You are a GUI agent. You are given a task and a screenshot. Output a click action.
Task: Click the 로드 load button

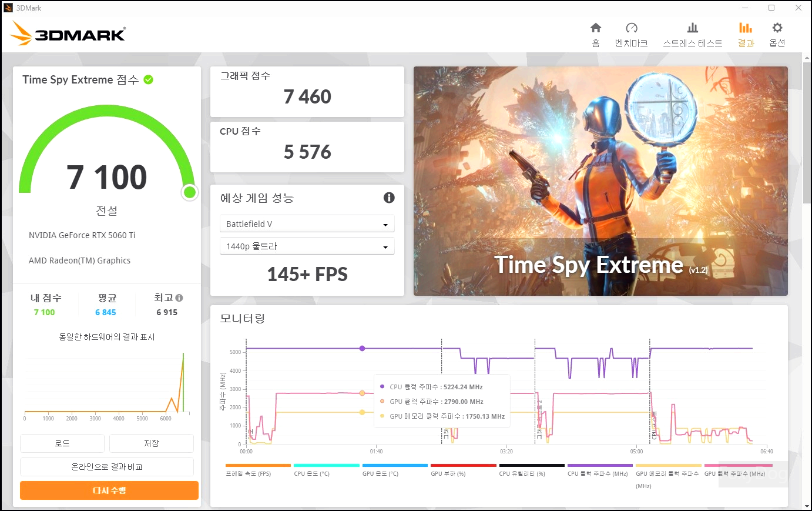[x=62, y=443]
